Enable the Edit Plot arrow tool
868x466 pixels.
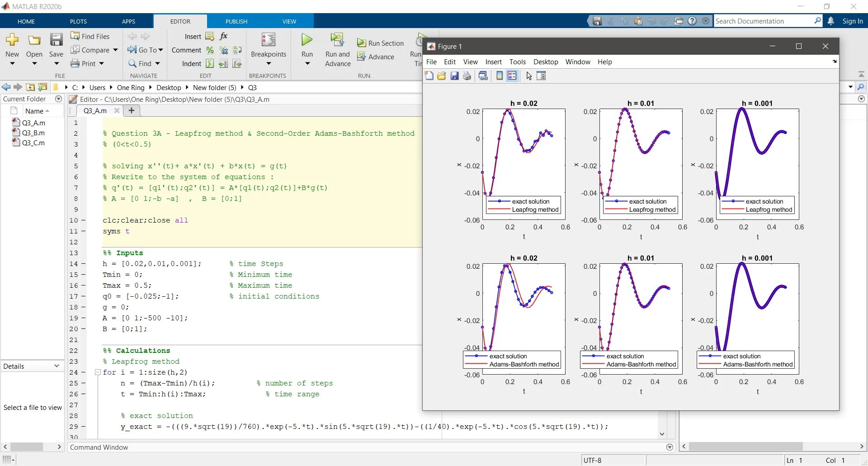[529, 76]
